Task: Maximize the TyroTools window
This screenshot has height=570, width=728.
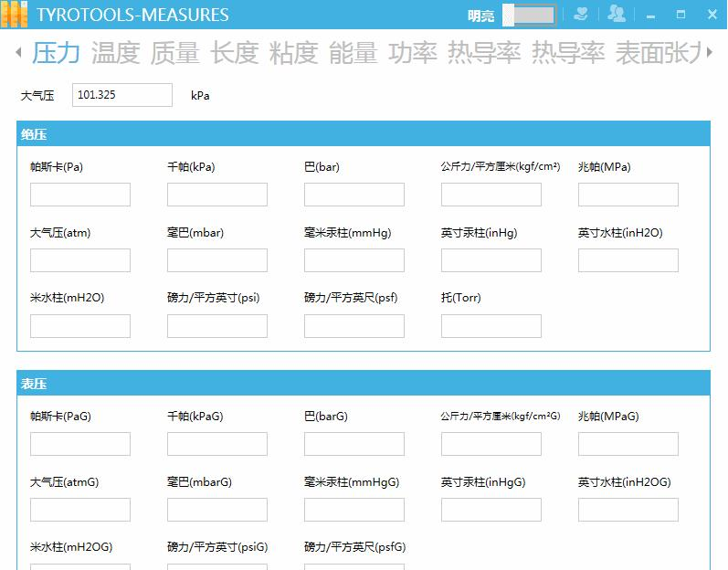Action: [x=681, y=15]
